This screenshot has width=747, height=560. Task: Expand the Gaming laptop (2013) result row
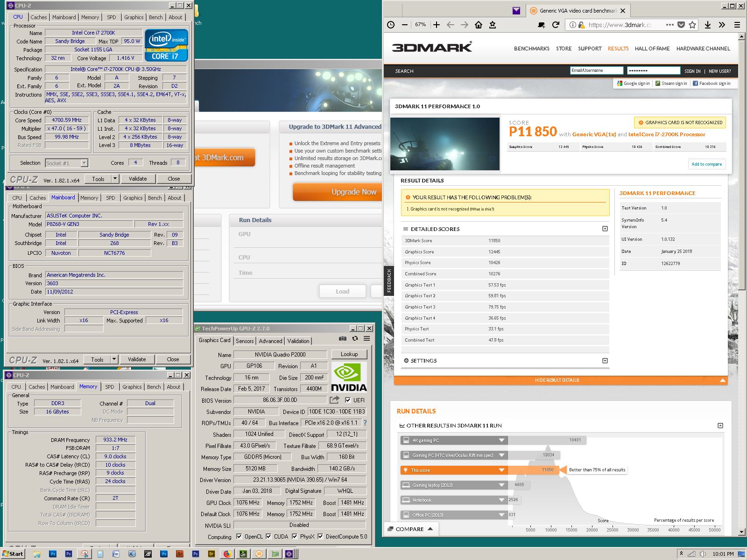(501, 485)
